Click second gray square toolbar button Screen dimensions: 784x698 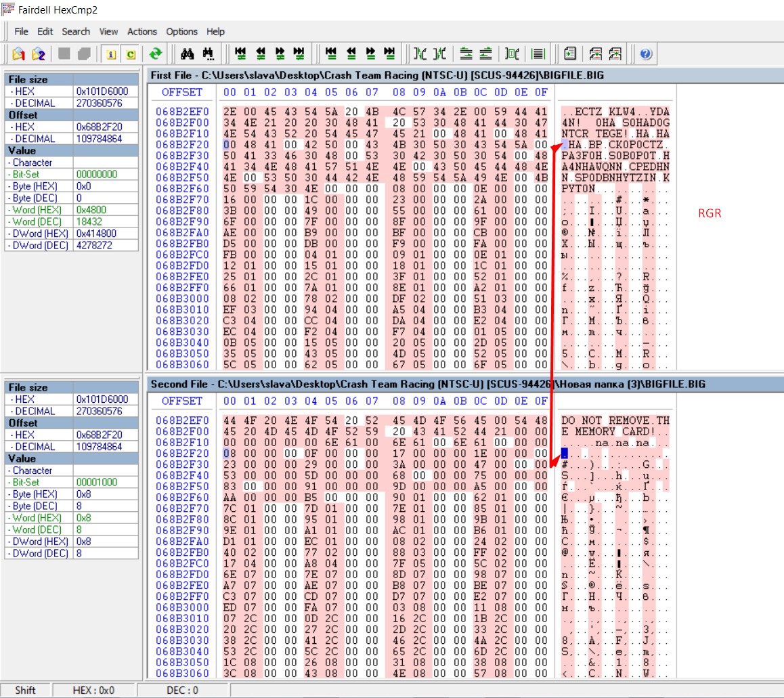coord(84,53)
